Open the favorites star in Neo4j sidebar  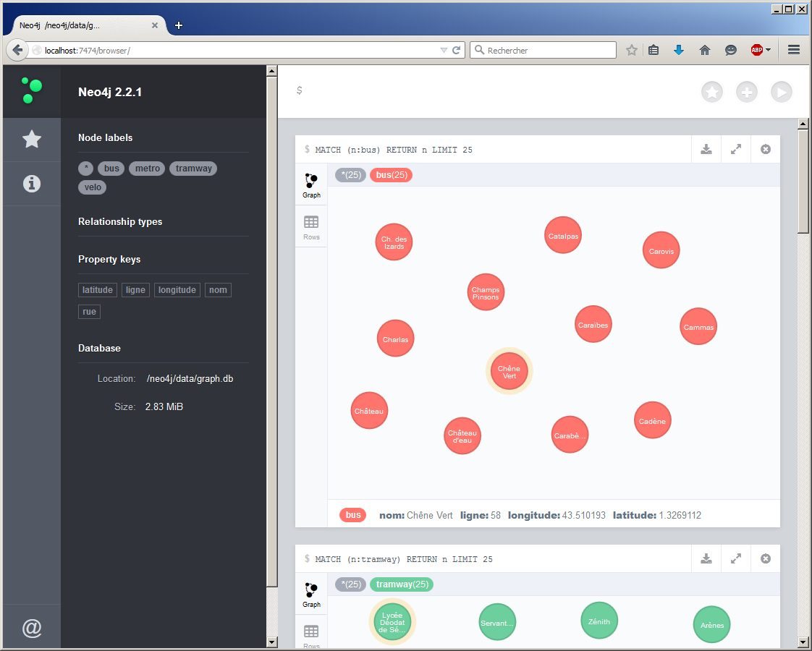click(x=31, y=139)
